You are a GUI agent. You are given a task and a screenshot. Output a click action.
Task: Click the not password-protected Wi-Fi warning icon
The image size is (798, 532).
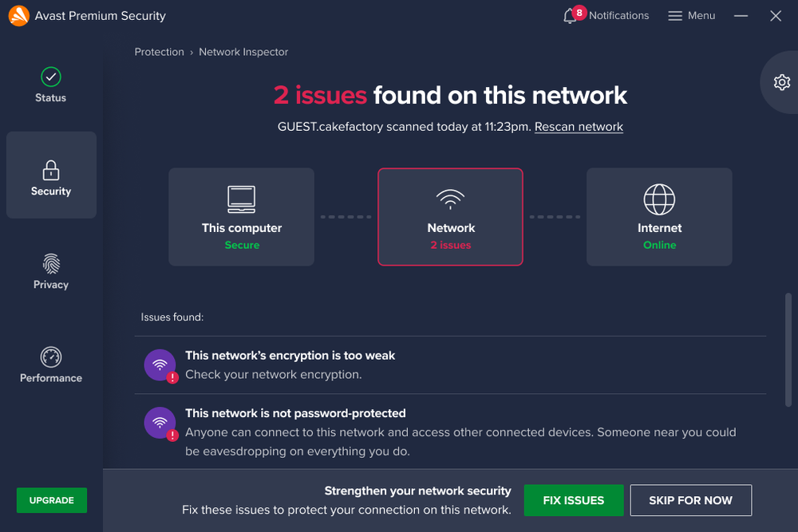coord(159,421)
